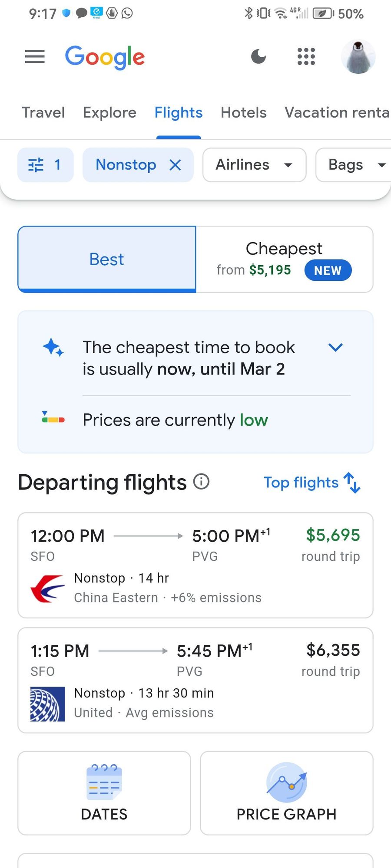Switch to the Hotels tab
This screenshot has width=391, height=868.
(243, 113)
